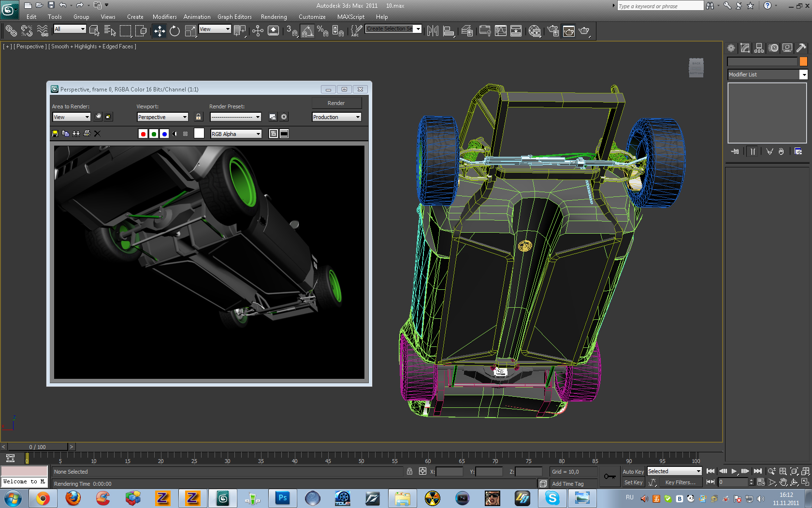Screen dimensions: 812x508
Task: Play the animation in the timeline controls
Action: coord(734,471)
